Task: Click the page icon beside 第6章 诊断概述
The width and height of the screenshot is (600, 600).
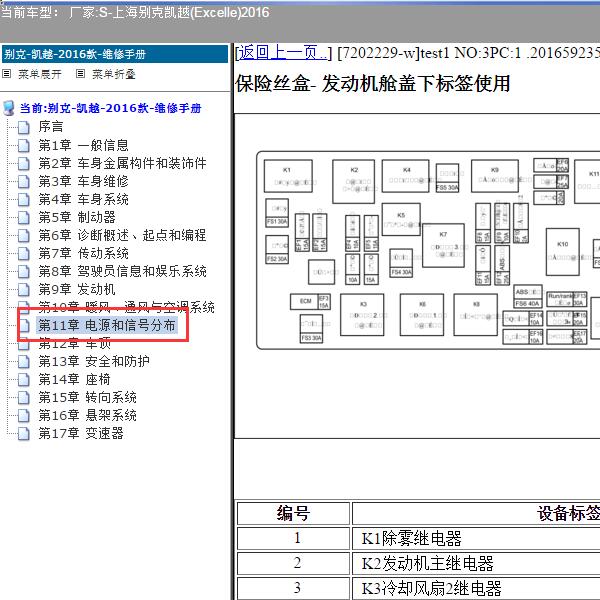Action: pyautogui.click(x=24, y=236)
